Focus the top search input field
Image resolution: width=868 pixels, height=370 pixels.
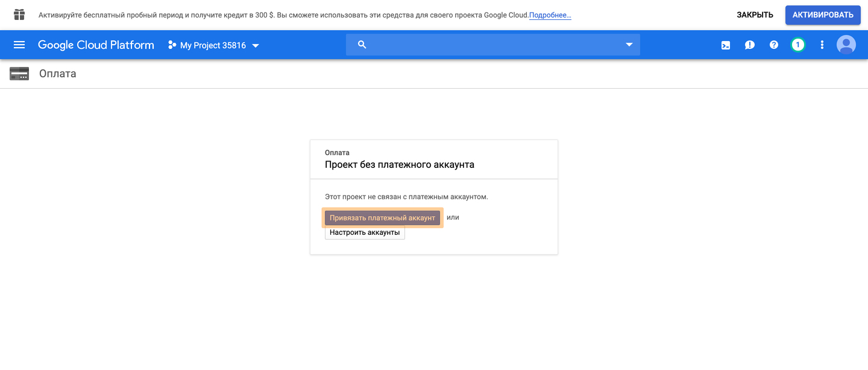494,45
